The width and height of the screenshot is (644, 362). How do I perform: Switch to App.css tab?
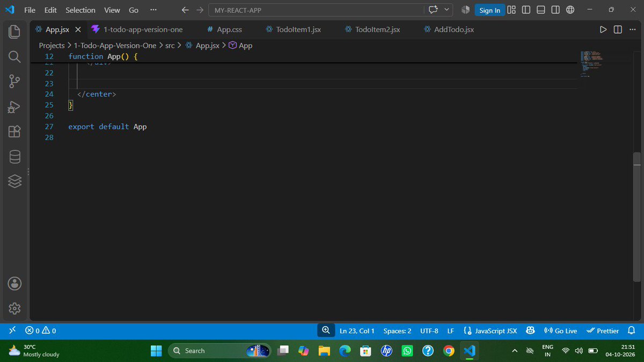point(229,29)
